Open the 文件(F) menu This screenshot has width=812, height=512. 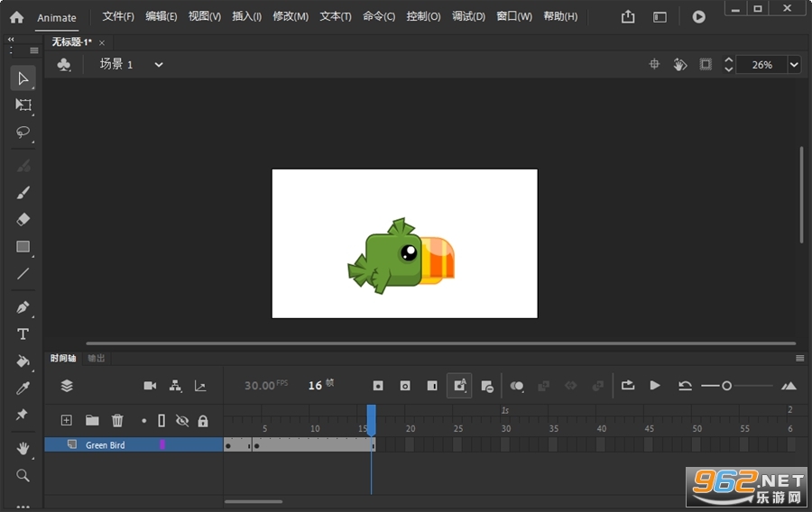pos(118,16)
